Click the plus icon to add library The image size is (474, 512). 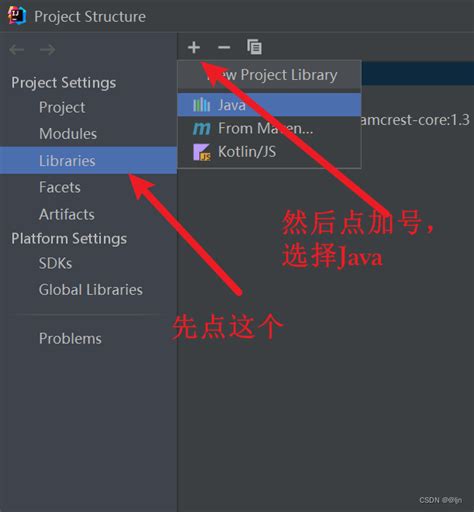tap(194, 47)
